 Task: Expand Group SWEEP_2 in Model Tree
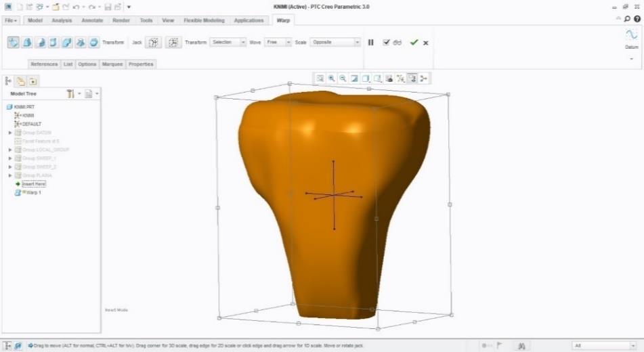(10, 167)
